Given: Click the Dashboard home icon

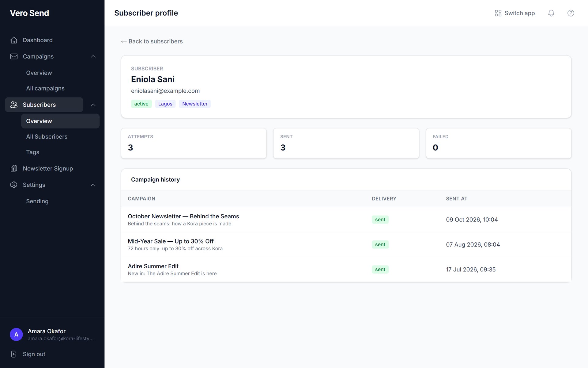Looking at the screenshot, I should [x=14, y=40].
